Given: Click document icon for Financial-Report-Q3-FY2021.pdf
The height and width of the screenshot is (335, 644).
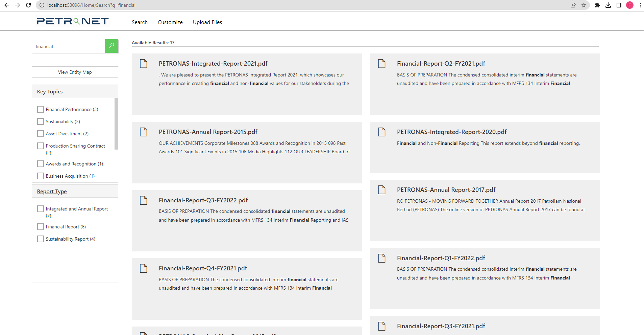Looking at the screenshot, I should click(382, 326).
